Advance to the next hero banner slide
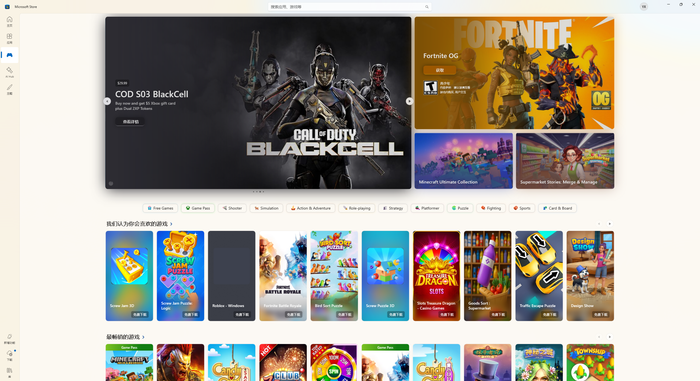 point(409,101)
